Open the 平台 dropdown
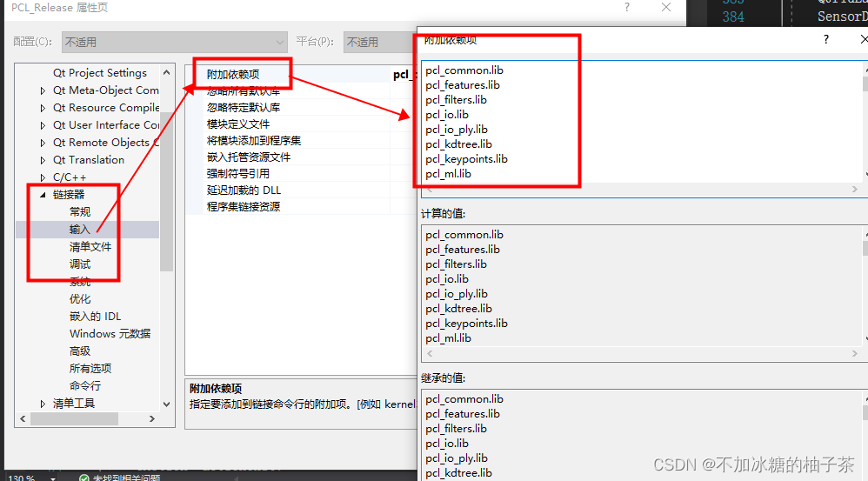 tap(380, 42)
